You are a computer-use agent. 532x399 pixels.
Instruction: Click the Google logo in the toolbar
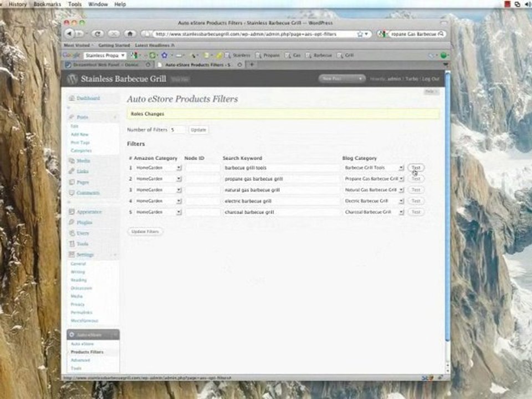(71, 55)
